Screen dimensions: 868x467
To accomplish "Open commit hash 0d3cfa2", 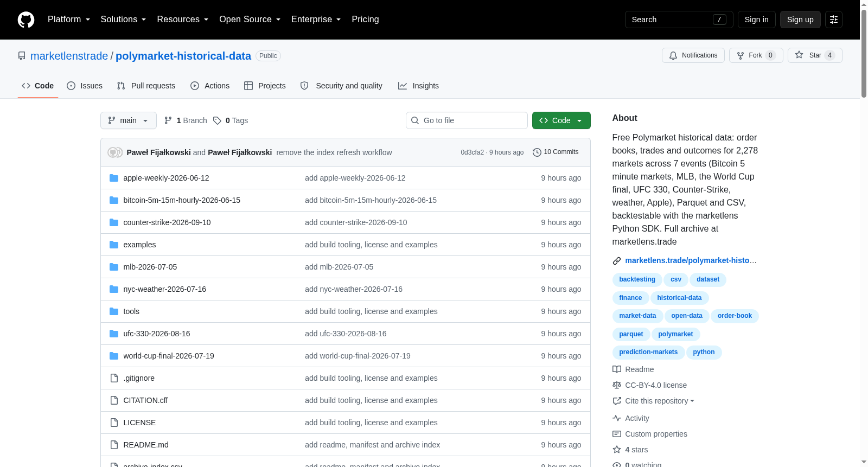I will (472, 152).
